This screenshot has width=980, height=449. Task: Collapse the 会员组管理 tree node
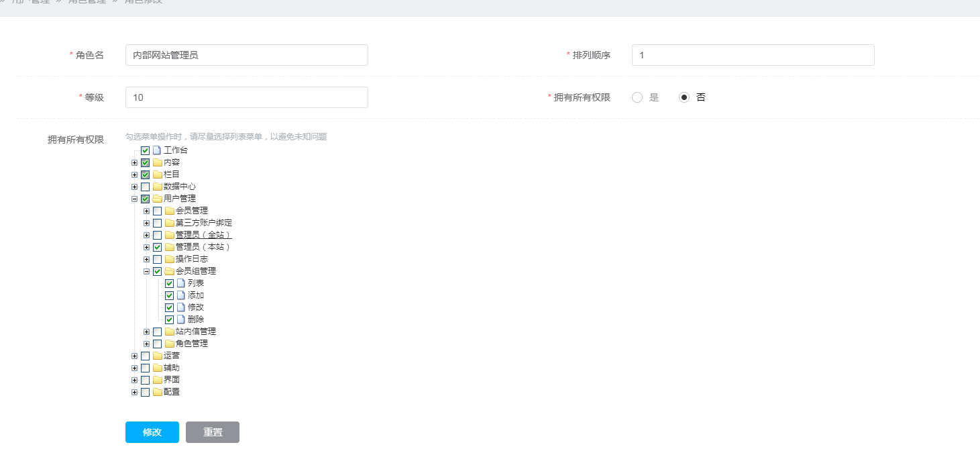[x=147, y=271]
